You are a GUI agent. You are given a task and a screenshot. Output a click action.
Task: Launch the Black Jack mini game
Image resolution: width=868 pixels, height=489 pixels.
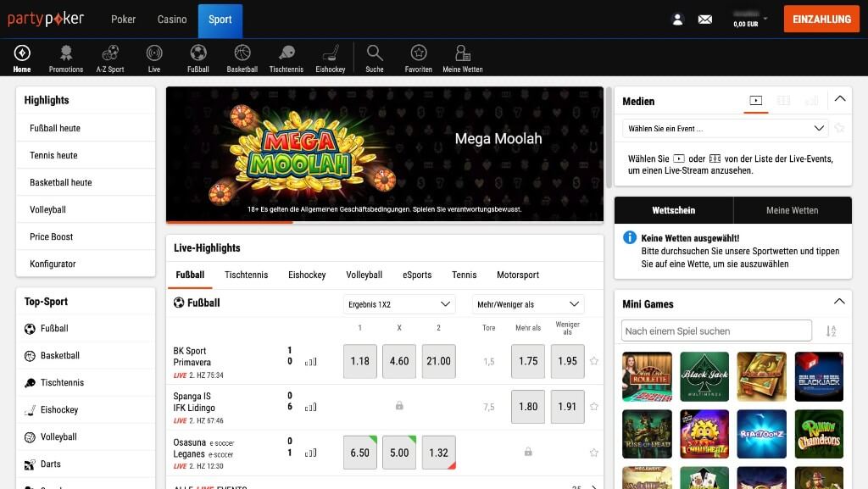(704, 376)
